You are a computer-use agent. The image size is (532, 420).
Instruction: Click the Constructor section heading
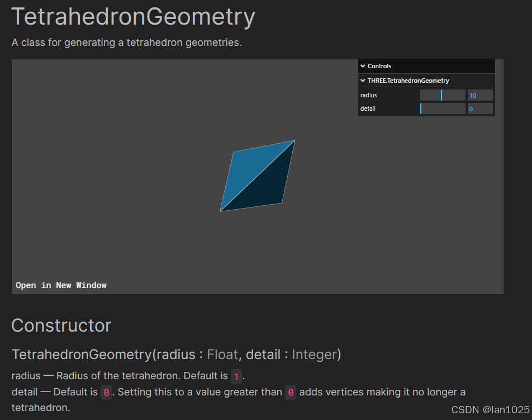(61, 325)
